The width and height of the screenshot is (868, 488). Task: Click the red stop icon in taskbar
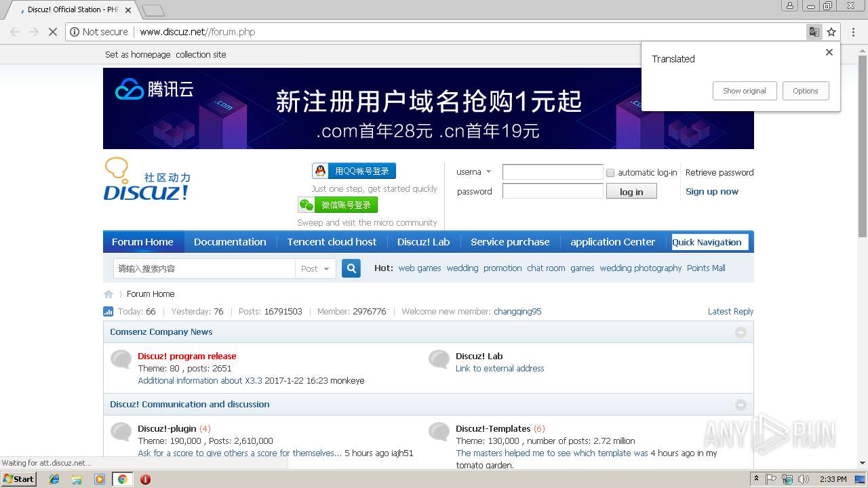145,479
